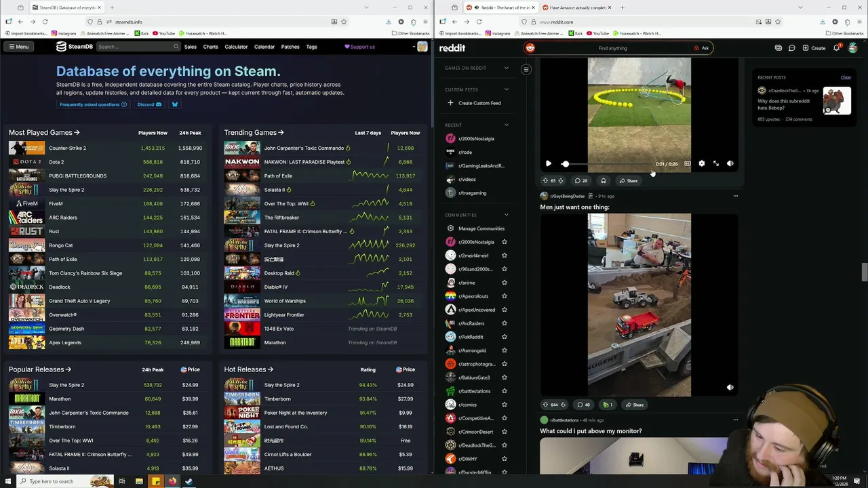Upvote the post with 65 votes
The height and width of the screenshot is (488, 868).
pyautogui.click(x=545, y=181)
